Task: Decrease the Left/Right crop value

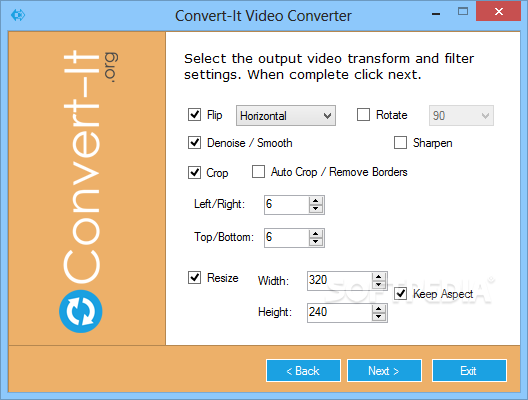Action: pyautogui.click(x=316, y=209)
